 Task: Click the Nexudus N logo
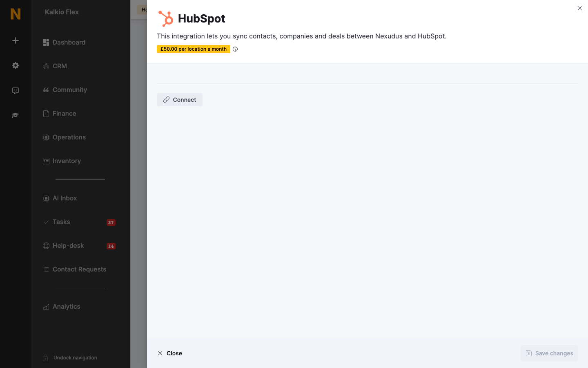coord(16,14)
